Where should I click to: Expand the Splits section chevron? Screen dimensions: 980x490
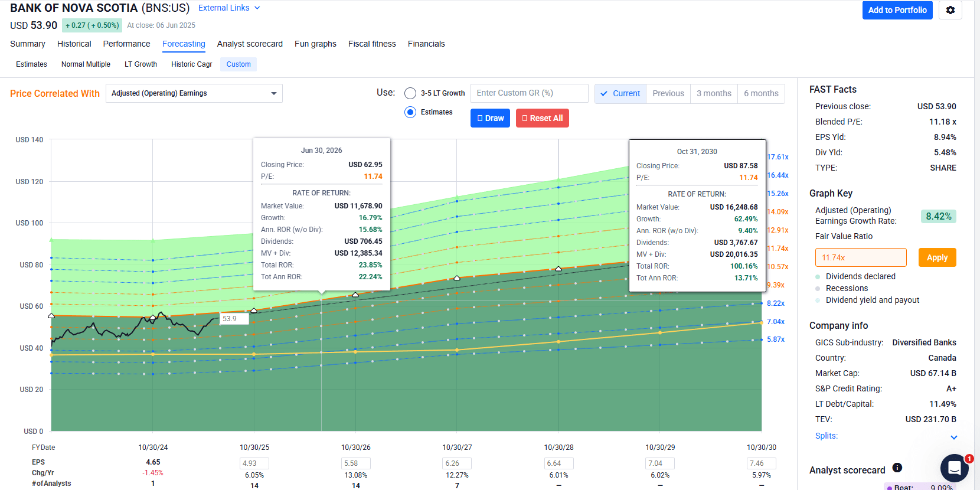953,437
